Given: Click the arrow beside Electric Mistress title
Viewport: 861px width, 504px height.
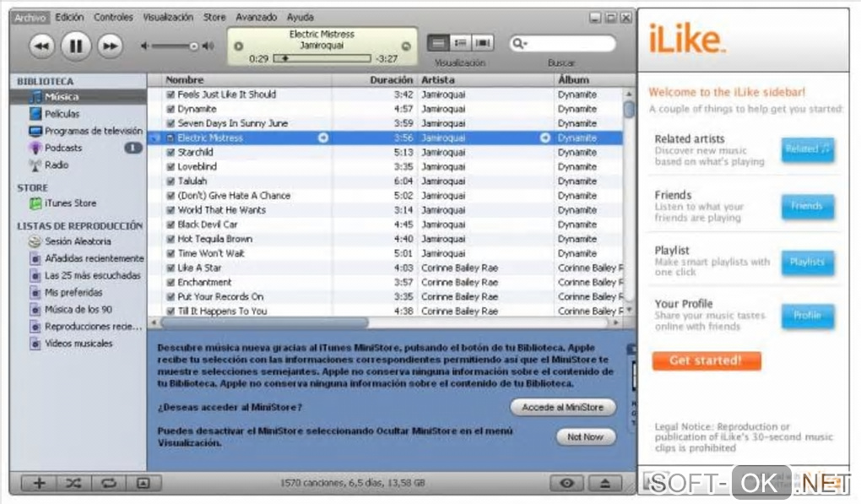Looking at the screenshot, I should tap(323, 138).
